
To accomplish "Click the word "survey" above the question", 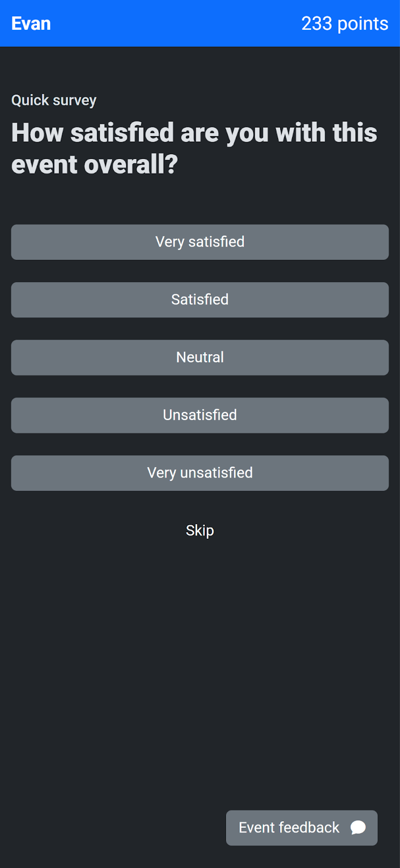I will click(75, 100).
